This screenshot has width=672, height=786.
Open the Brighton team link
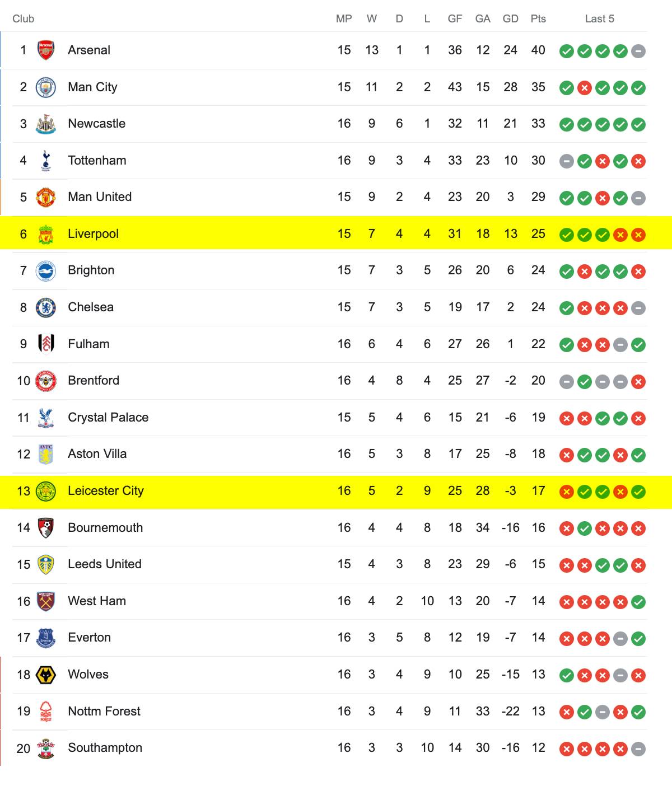pyautogui.click(x=91, y=270)
